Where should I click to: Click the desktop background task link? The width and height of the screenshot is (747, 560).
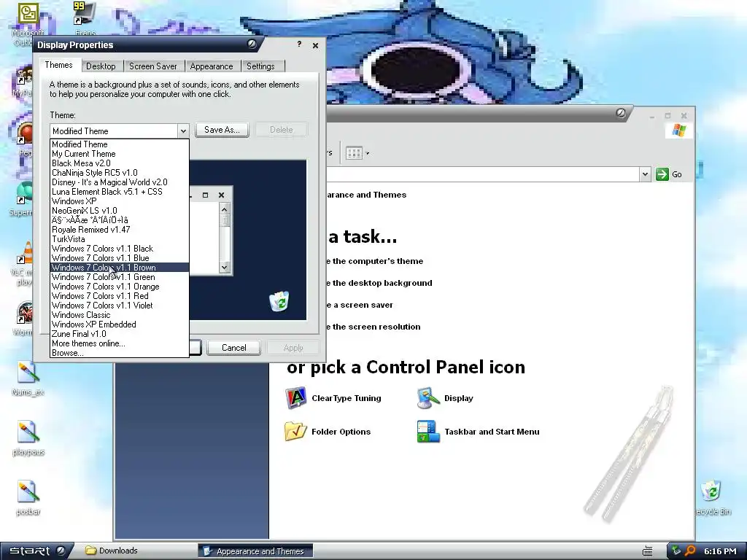coord(379,283)
